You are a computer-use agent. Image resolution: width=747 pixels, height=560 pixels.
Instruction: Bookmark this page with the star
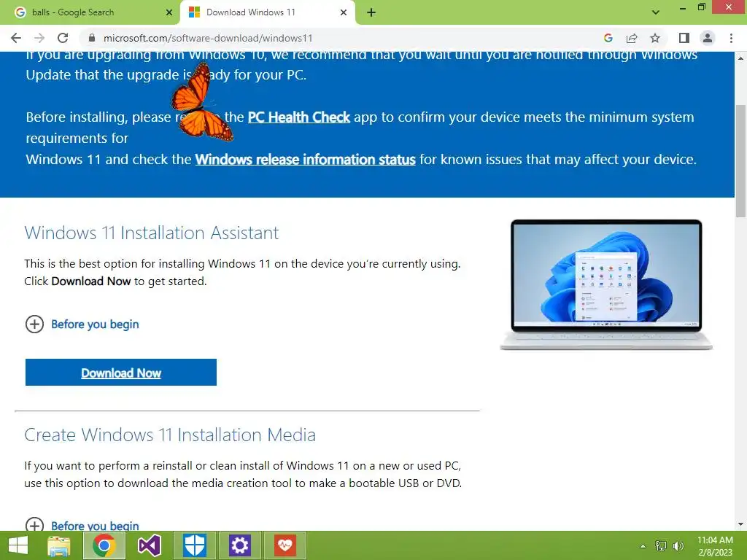click(655, 38)
